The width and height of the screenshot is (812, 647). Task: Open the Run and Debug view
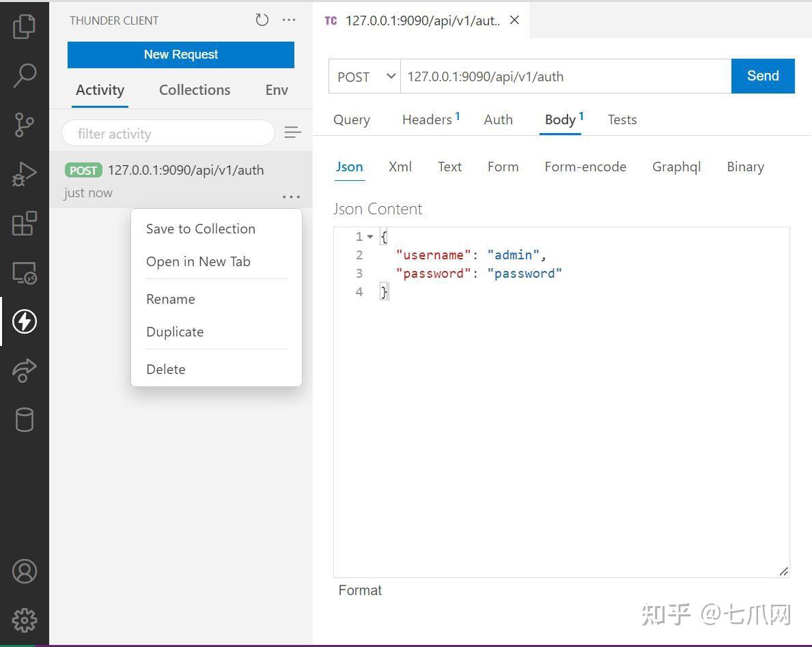point(25,173)
